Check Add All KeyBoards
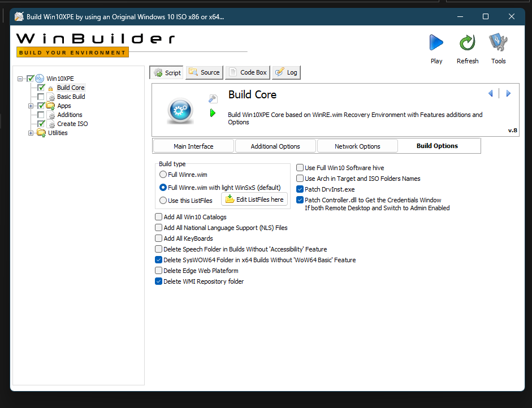 [x=158, y=238]
